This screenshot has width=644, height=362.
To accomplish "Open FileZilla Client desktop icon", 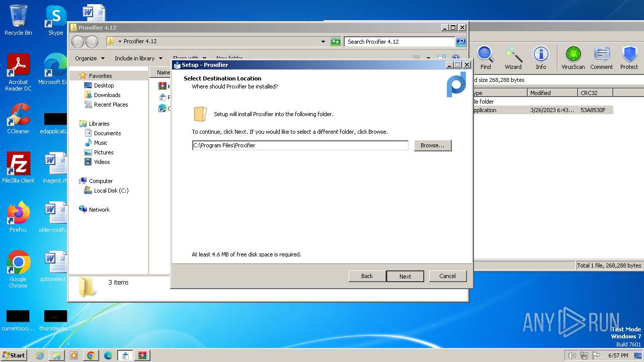I will [18, 168].
